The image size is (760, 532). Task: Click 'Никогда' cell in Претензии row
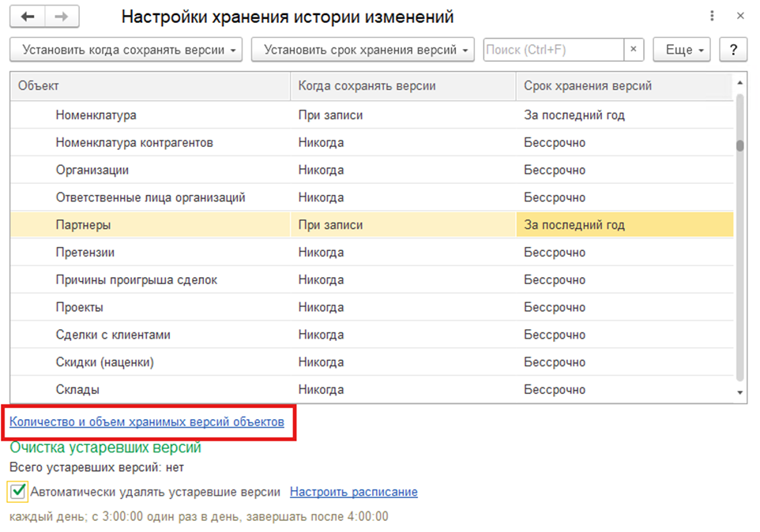coord(403,253)
